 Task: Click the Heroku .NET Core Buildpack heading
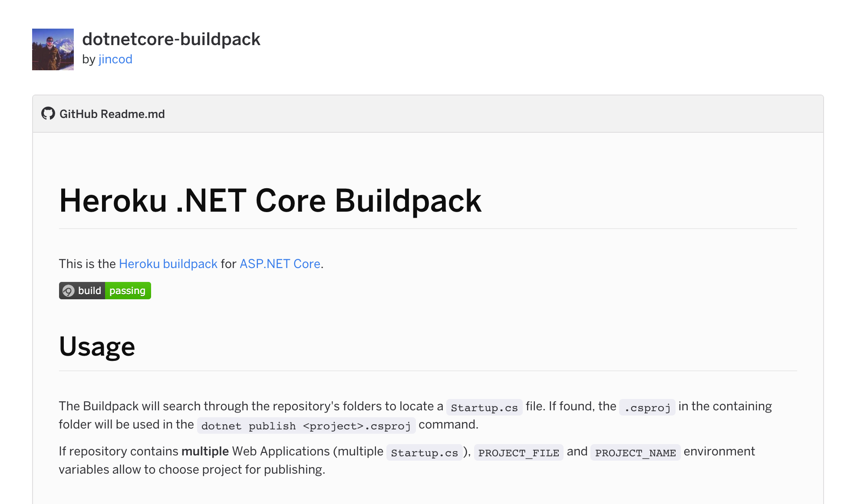point(270,201)
